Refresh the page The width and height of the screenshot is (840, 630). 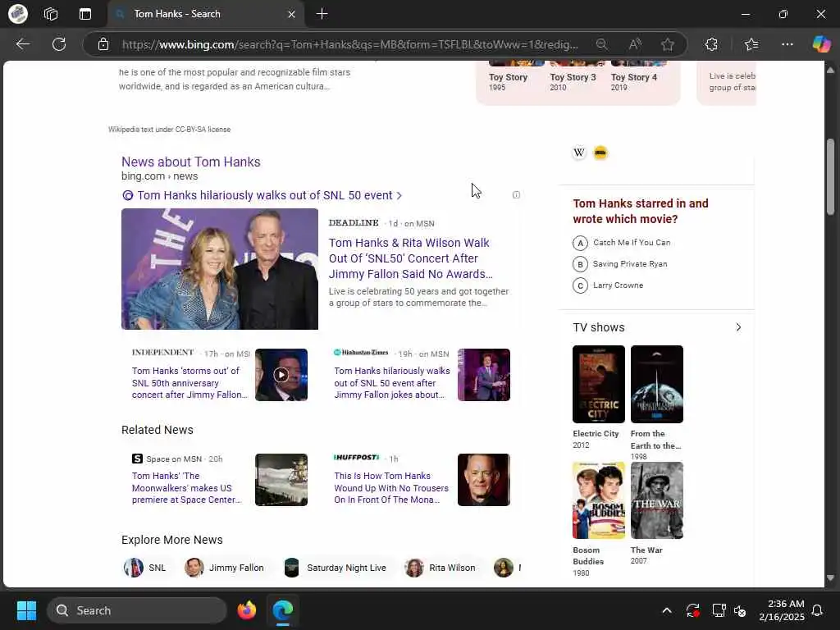[x=59, y=44]
